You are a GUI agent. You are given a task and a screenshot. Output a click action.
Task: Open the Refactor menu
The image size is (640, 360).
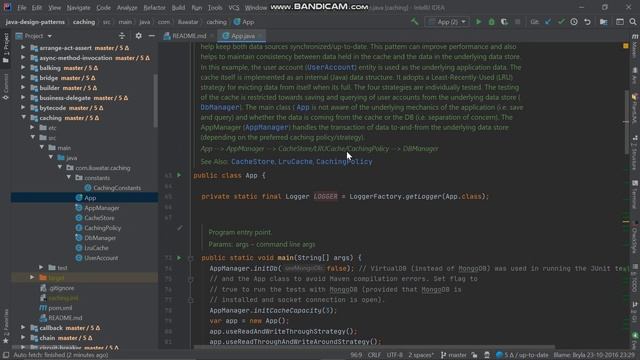[154, 8]
